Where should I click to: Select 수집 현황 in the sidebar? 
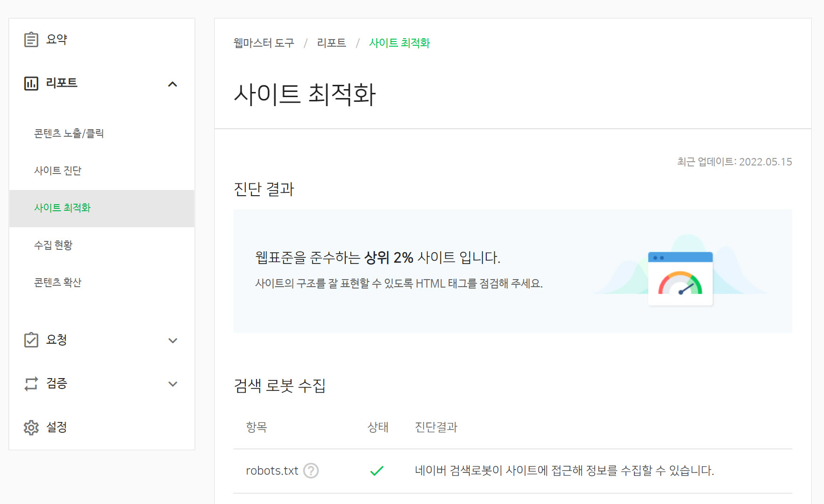tap(53, 245)
